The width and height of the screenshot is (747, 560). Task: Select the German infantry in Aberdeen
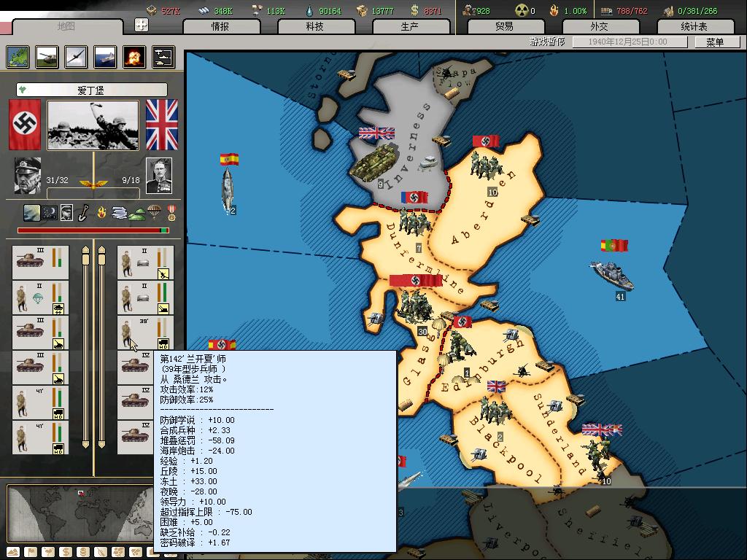point(486,167)
